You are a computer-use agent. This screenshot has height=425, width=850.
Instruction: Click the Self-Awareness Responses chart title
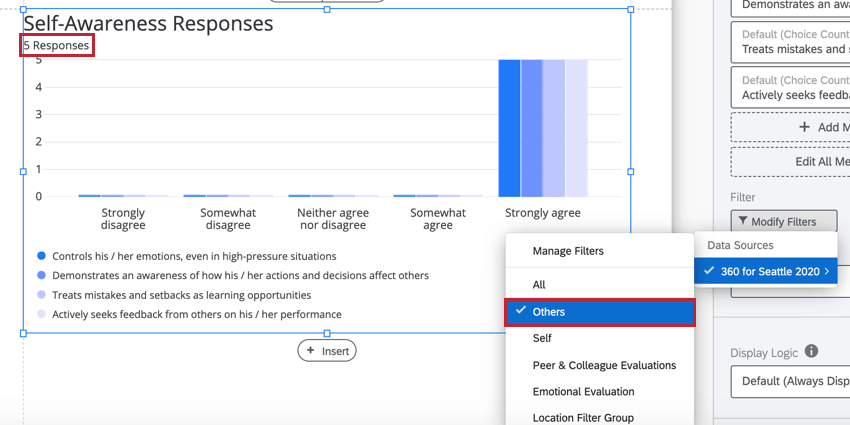click(x=149, y=23)
